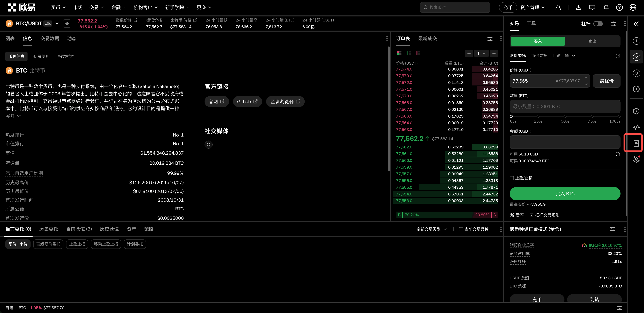Enable the 止盈/止损 checkbox
The width and height of the screenshot is (644, 313).
click(512, 178)
